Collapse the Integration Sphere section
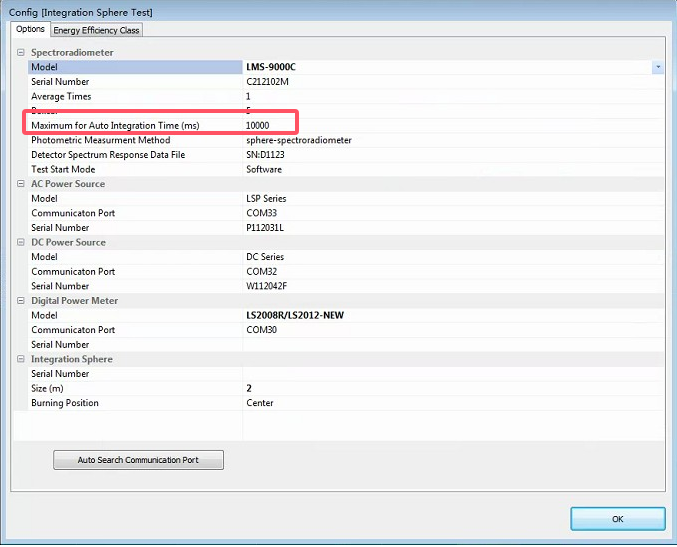The width and height of the screenshot is (677, 547). click(x=21, y=359)
